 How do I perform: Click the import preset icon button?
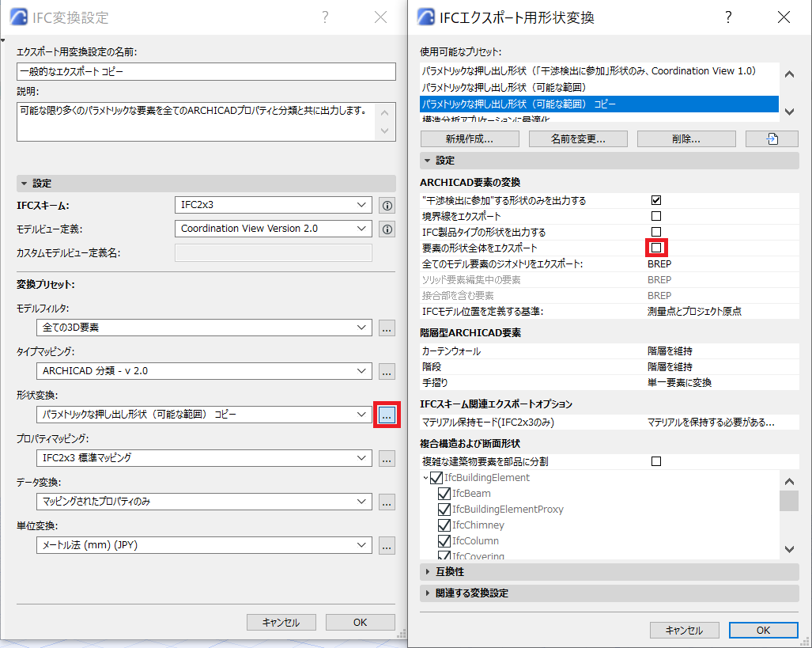tap(772, 139)
